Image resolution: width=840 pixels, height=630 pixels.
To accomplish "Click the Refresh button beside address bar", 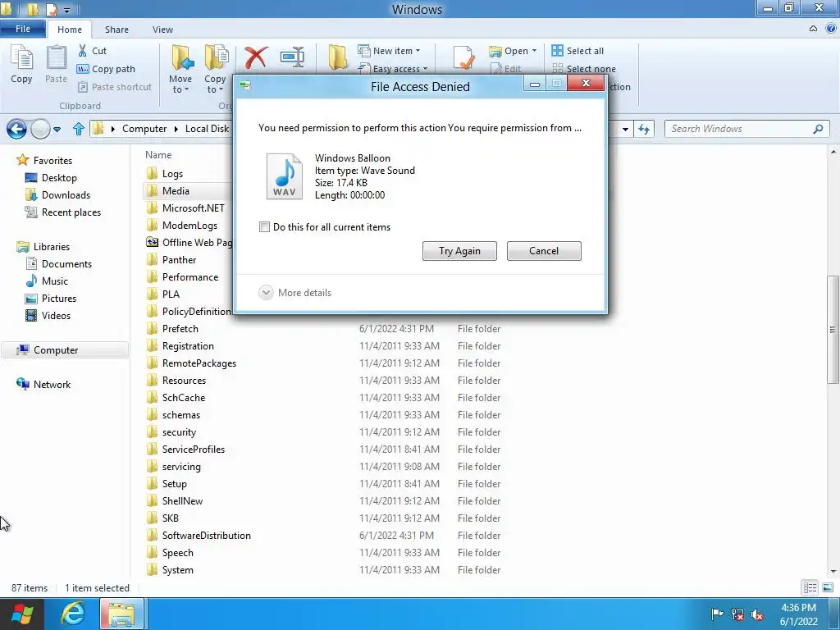I will point(644,129).
